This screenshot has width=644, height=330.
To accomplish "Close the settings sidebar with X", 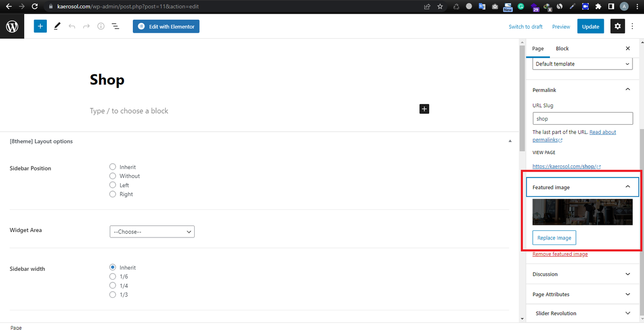I will tap(627, 48).
